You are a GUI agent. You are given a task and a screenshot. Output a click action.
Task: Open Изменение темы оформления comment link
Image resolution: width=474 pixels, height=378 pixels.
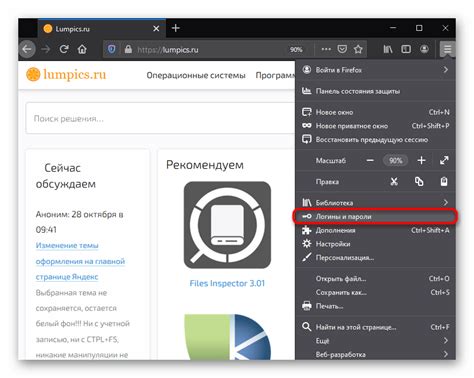[80, 261]
